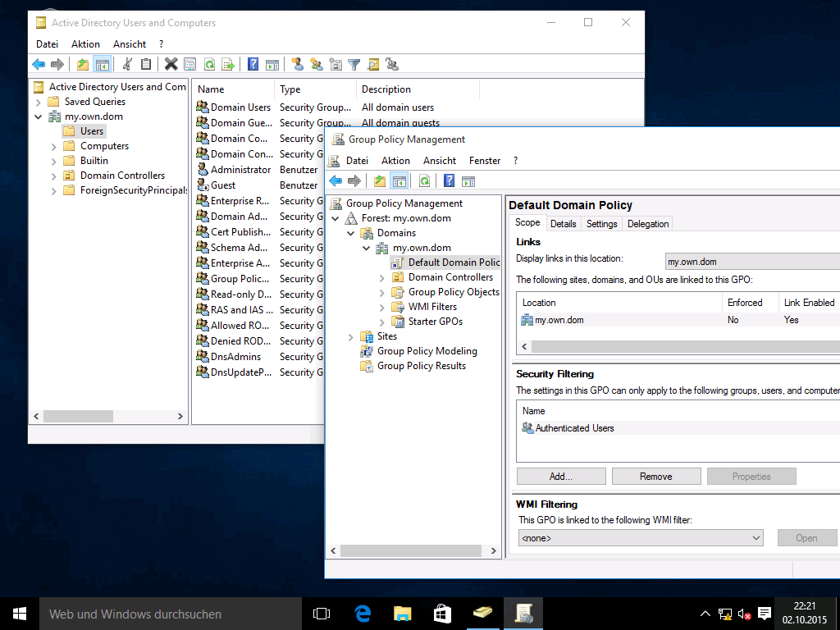The width and height of the screenshot is (840, 630).
Task: Click the Web und Windows durchsuchen search box
Action: 171,614
